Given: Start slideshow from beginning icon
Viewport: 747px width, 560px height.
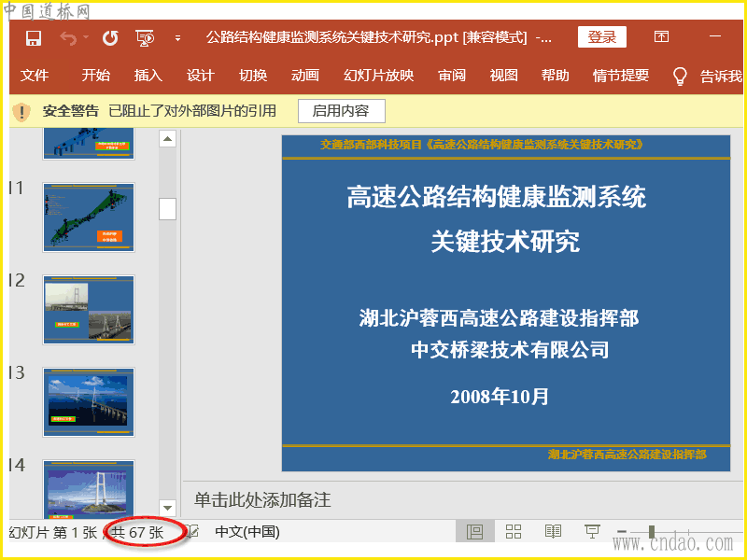Looking at the screenshot, I should tap(145, 38).
